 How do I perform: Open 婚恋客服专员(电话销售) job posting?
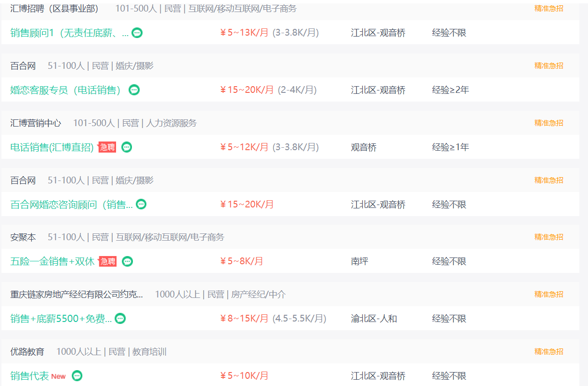(66, 90)
